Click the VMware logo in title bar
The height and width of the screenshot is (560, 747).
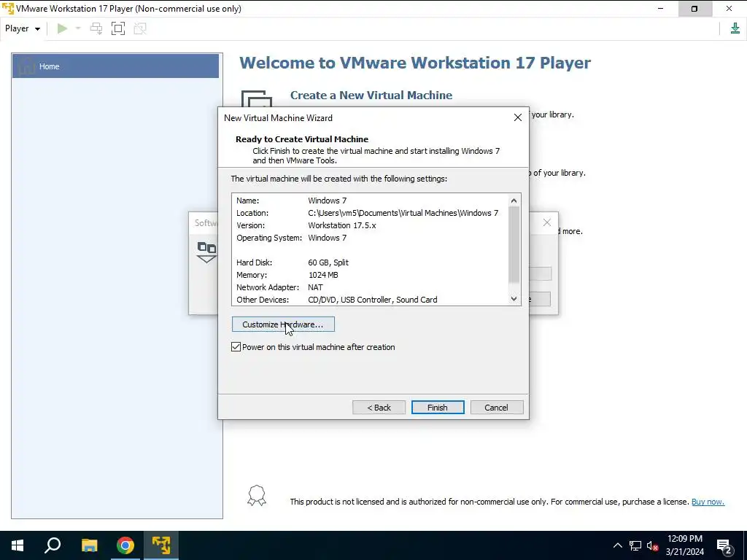tap(8, 9)
